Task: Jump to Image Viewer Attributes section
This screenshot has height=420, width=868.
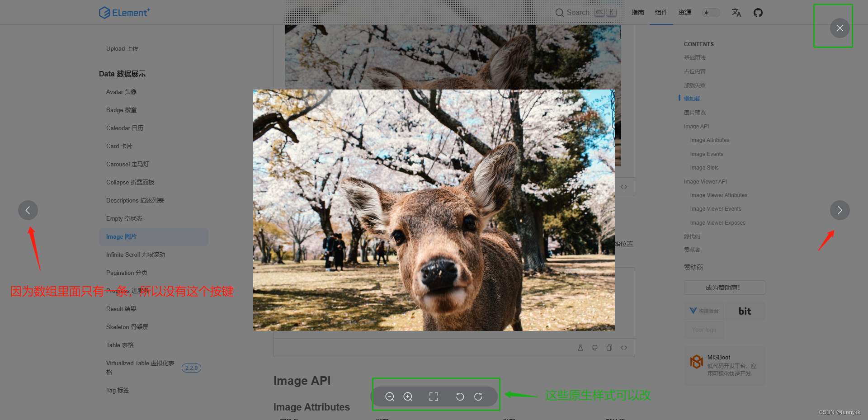Action: click(718, 195)
